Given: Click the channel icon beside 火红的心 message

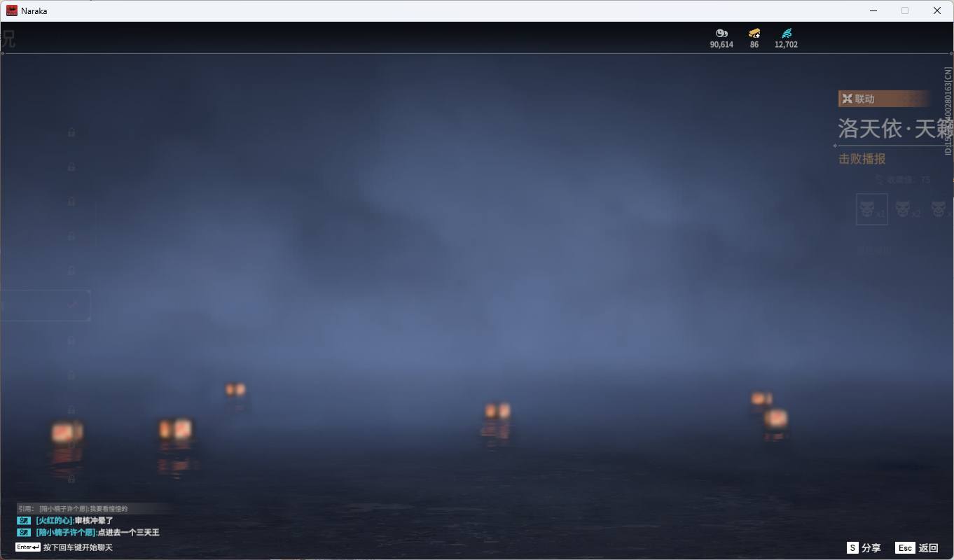Looking at the screenshot, I should pyautogui.click(x=24, y=521).
